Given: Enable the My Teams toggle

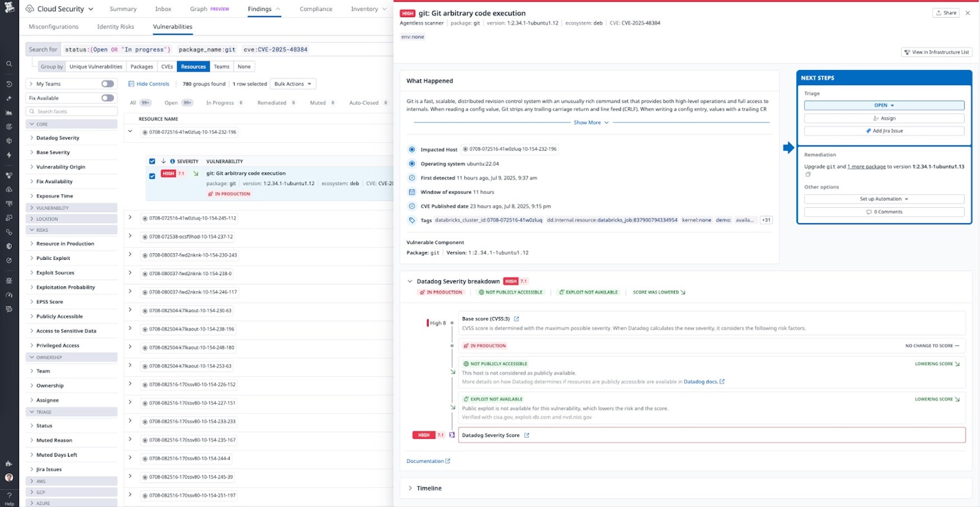Looking at the screenshot, I should pyautogui.click(x=106, y=83).
